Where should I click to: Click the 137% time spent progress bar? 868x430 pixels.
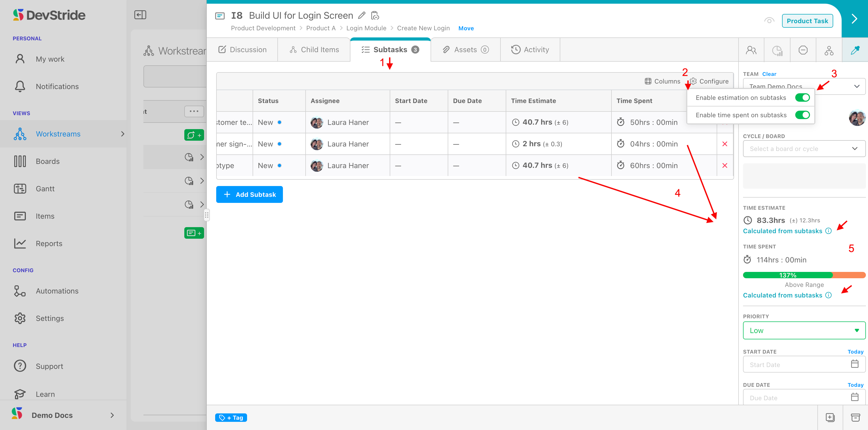pos(804,275)
